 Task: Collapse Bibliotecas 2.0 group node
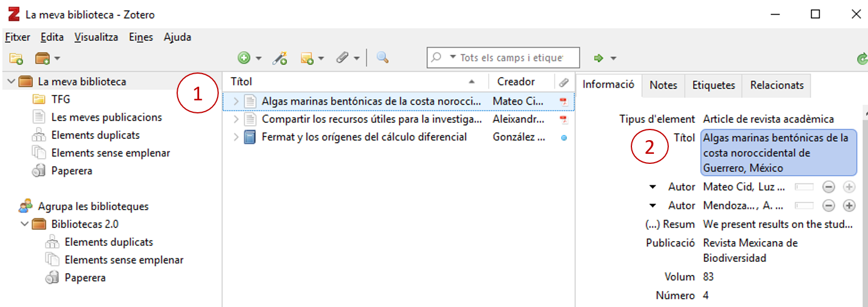[x=24, y=224]
